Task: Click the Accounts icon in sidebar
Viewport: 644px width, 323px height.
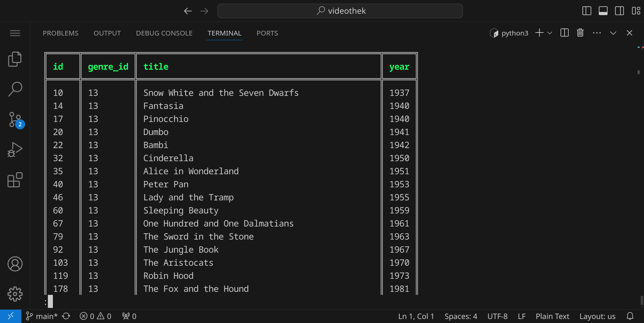Action: point(15,264)
